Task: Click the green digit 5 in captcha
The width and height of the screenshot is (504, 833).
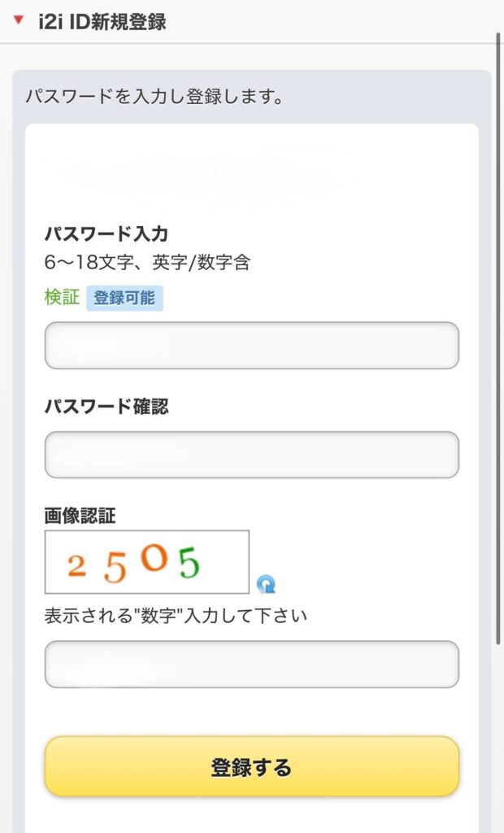Action: tap(189, 562)
